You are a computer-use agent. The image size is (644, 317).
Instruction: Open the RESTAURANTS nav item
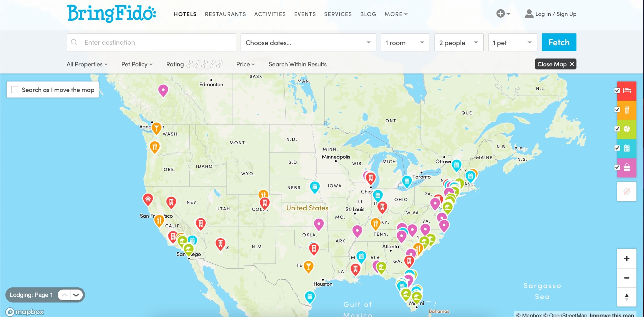click(225, 14)
